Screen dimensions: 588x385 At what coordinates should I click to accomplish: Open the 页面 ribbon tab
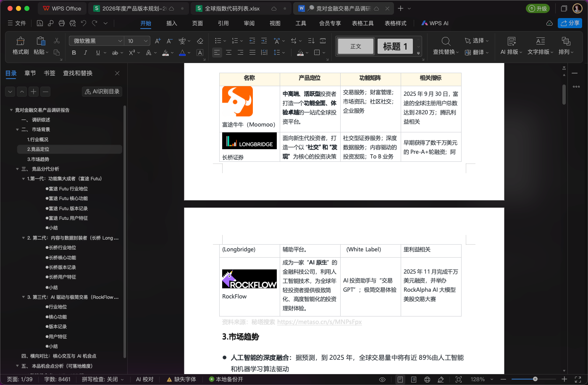point(197,23)
